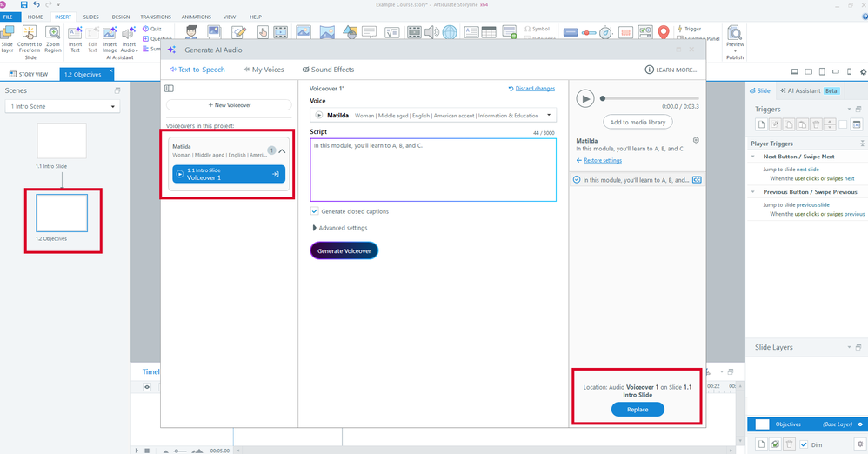Toggle Objectives base layer visibility eye
868x454 pixels.
(860, 424)
